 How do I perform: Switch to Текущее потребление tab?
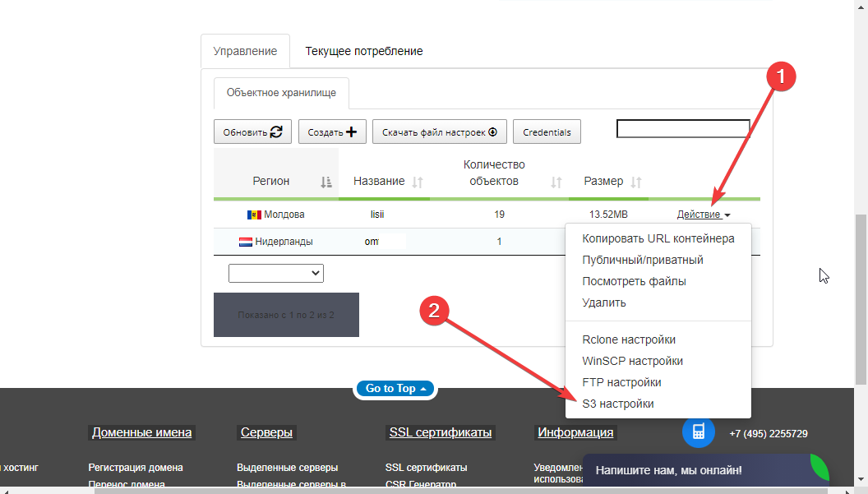[364, 51]
